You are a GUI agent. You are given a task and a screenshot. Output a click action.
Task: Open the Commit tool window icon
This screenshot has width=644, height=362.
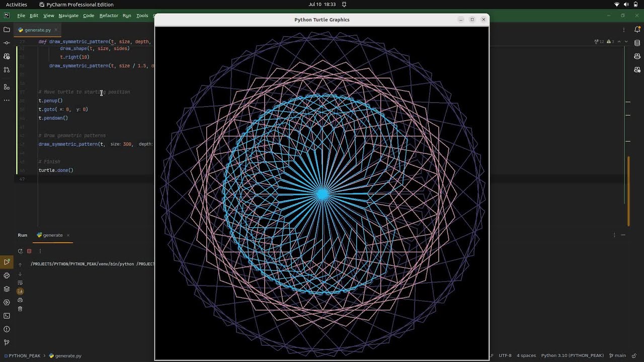[x=7, y=43]
